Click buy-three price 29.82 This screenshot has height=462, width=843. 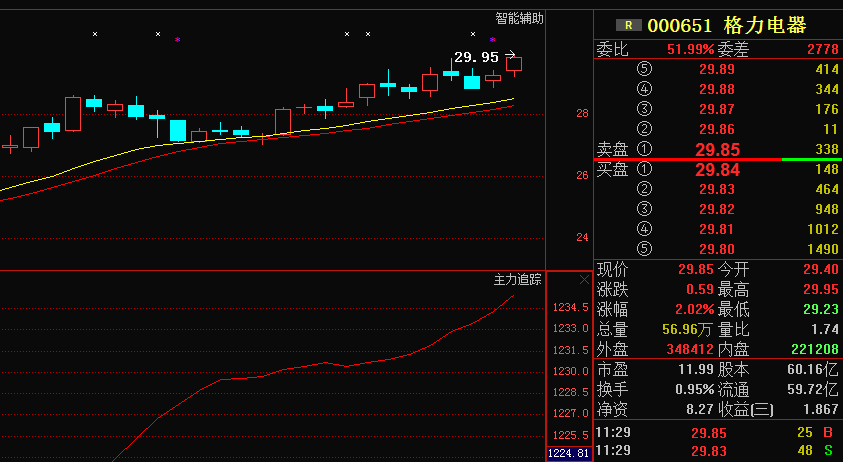tap(717, 209)
